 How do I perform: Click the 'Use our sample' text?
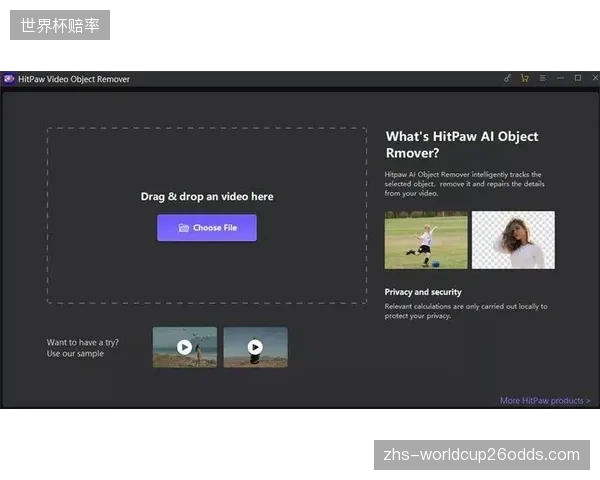pyautogui.click(x=75, y=354)
